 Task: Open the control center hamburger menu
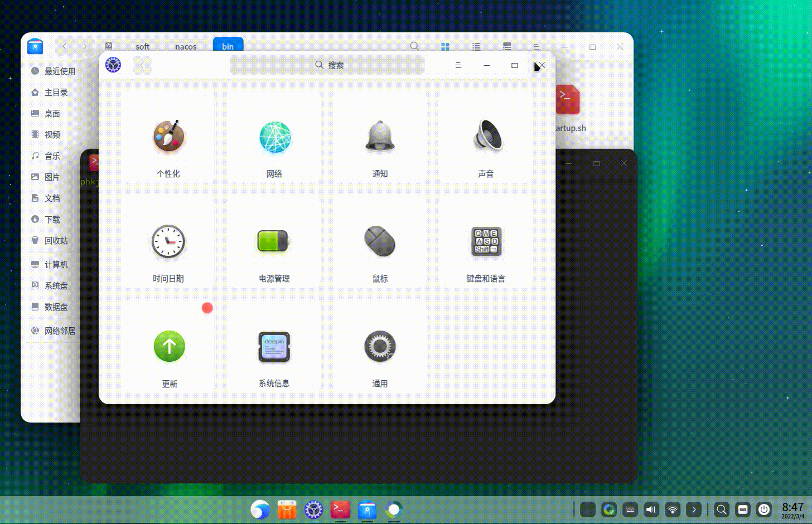point(458,65)
